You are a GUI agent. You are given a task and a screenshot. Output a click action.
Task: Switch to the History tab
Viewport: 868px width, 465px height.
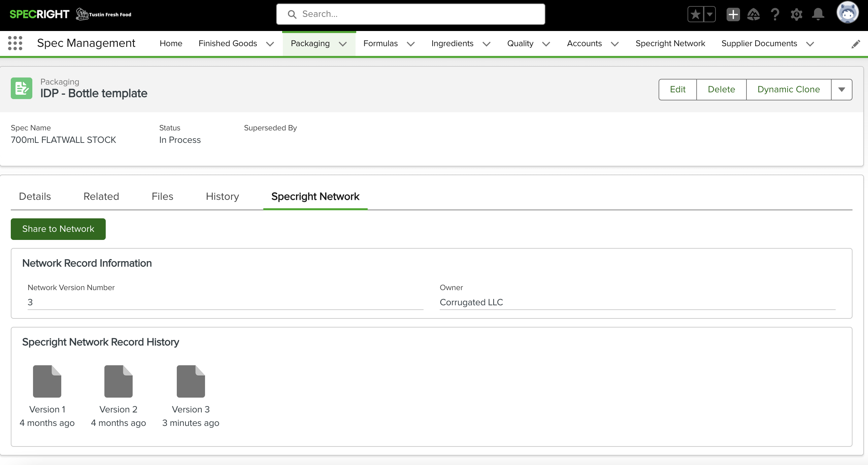(x=223, y=196)
